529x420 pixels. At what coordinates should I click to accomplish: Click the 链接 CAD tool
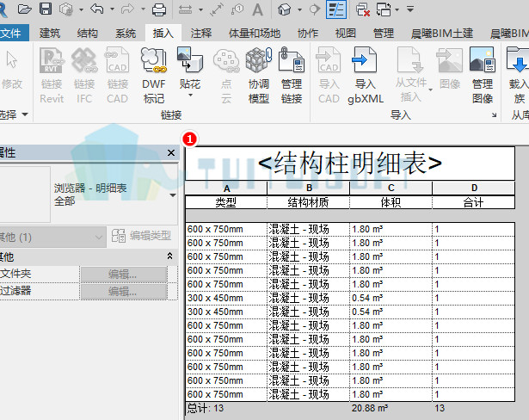point(117,76)
